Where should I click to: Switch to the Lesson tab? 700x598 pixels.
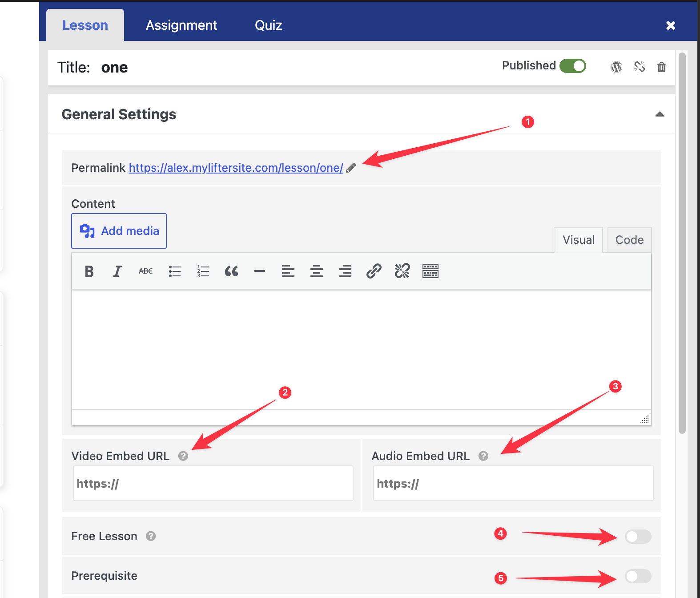tap(85, 25)
